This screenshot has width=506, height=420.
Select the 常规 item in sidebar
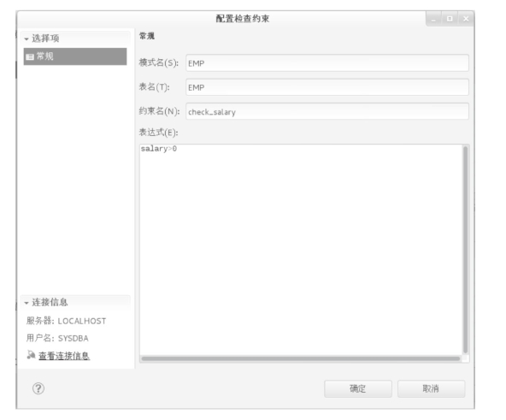coord(75,56)
